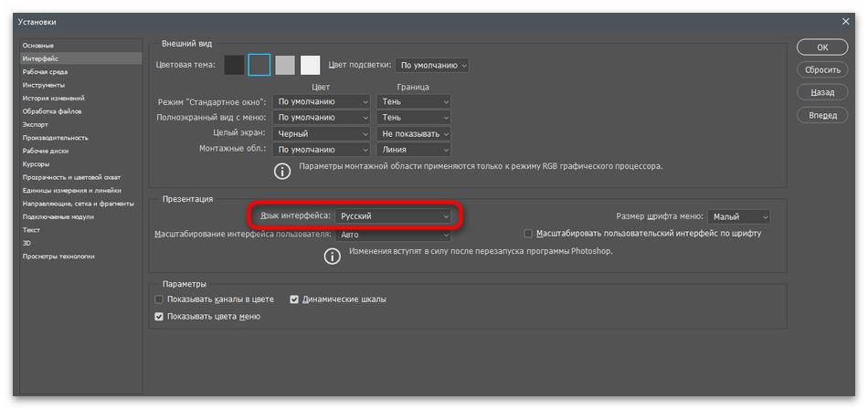Open the Монтажные обл. color dropdown
This screenshot has height=409, width=868.
[322, 150]
